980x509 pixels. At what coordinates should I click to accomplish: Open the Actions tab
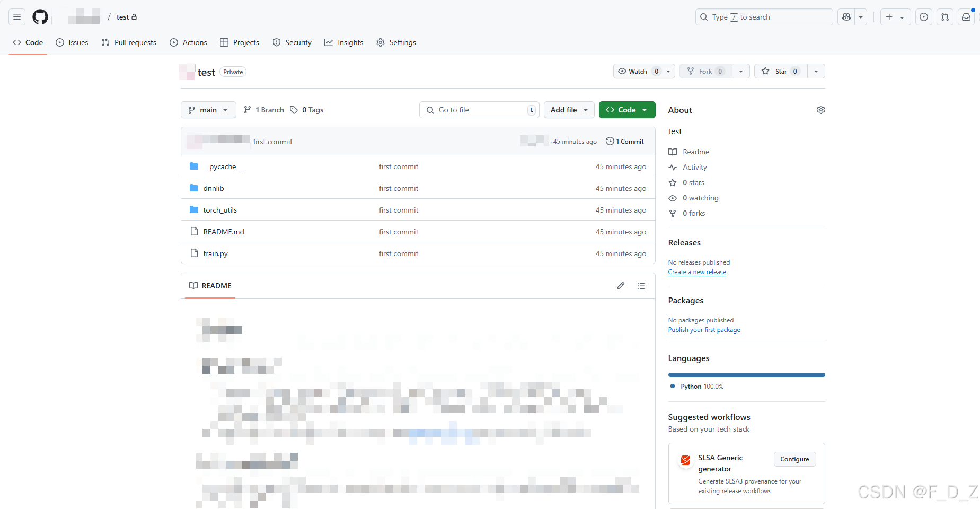[x=188, y=42]
